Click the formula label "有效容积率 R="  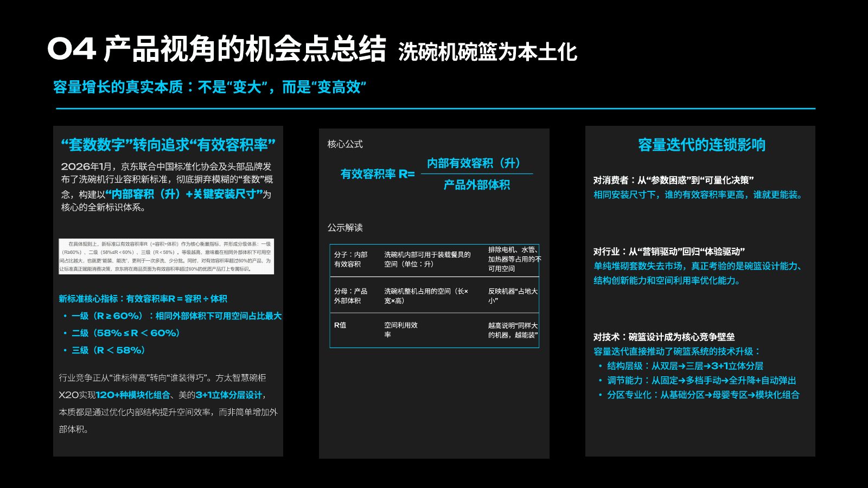[378, 174]
